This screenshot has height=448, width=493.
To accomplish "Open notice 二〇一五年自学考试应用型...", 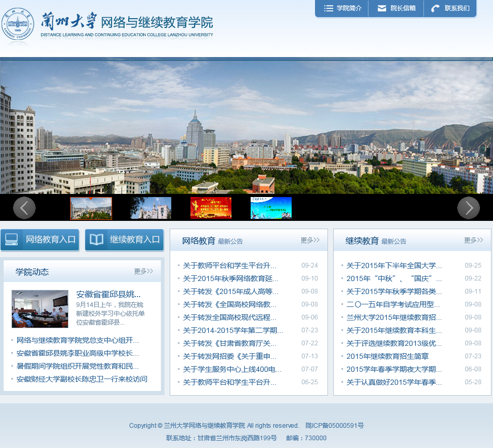I will [x=393, y=304].
